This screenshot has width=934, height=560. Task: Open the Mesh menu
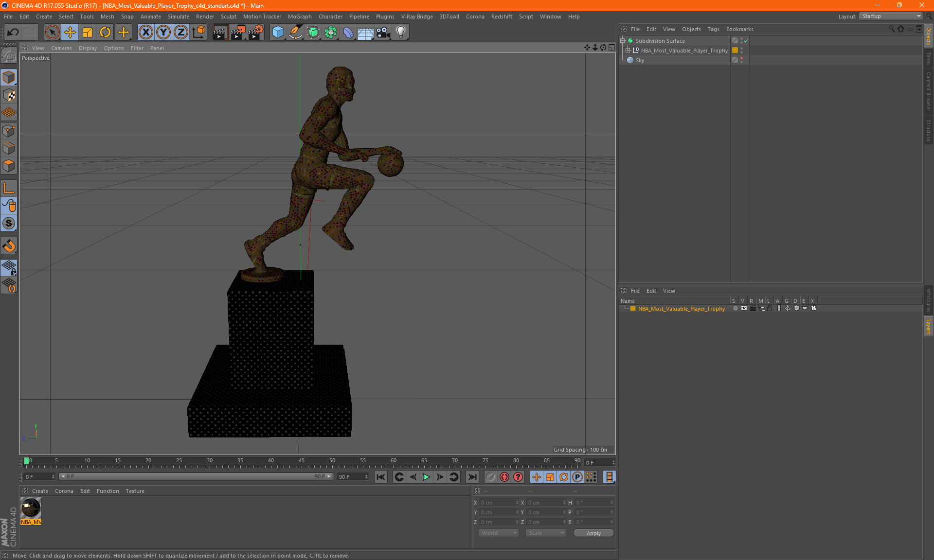(x=107, y=17)
